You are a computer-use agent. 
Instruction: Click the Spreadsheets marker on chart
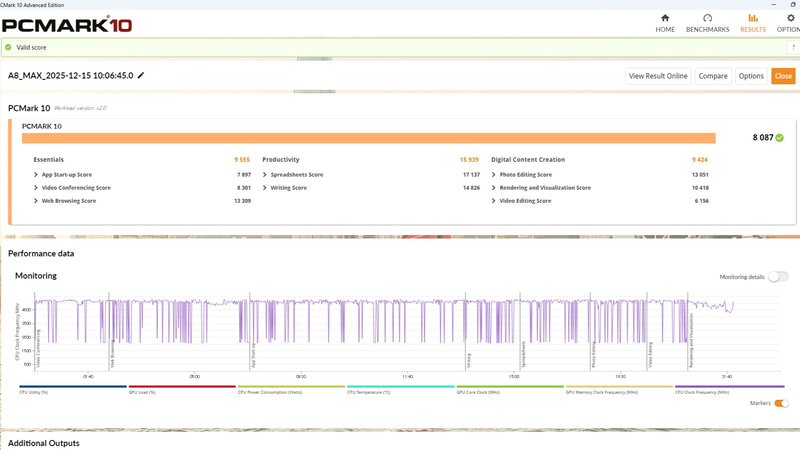523,355
